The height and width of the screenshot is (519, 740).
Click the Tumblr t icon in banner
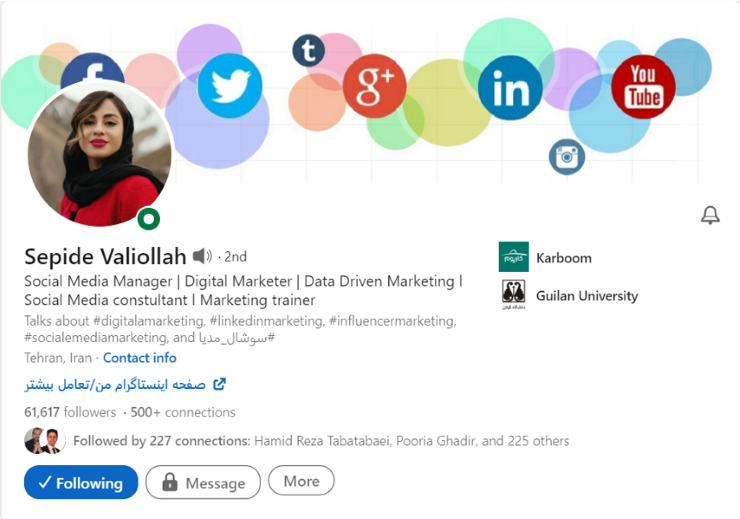coord(308,50)
